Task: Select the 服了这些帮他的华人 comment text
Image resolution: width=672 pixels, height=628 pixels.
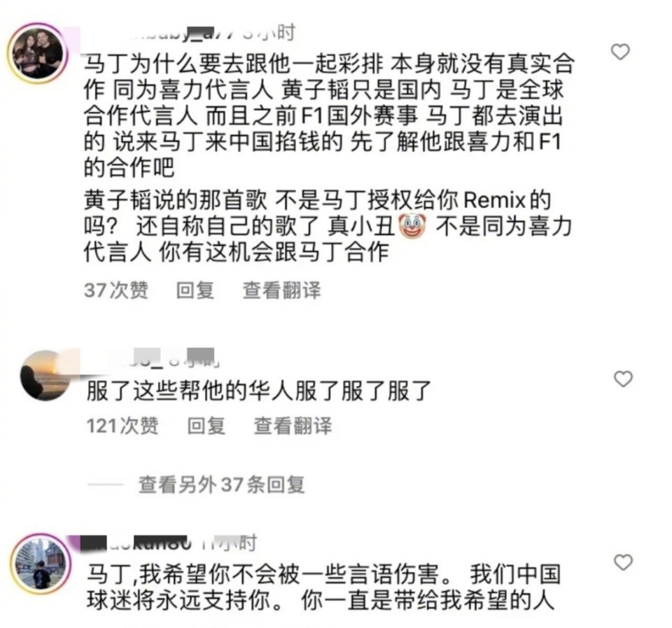Action: click(x=258, y=391)
